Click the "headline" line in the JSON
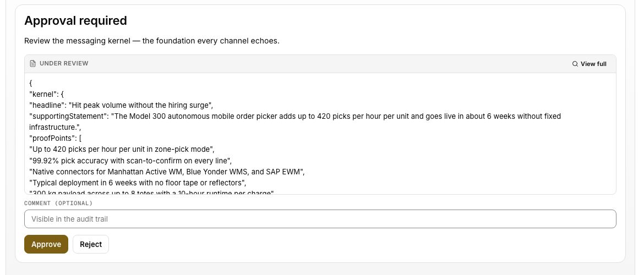 tap(121, 105)
